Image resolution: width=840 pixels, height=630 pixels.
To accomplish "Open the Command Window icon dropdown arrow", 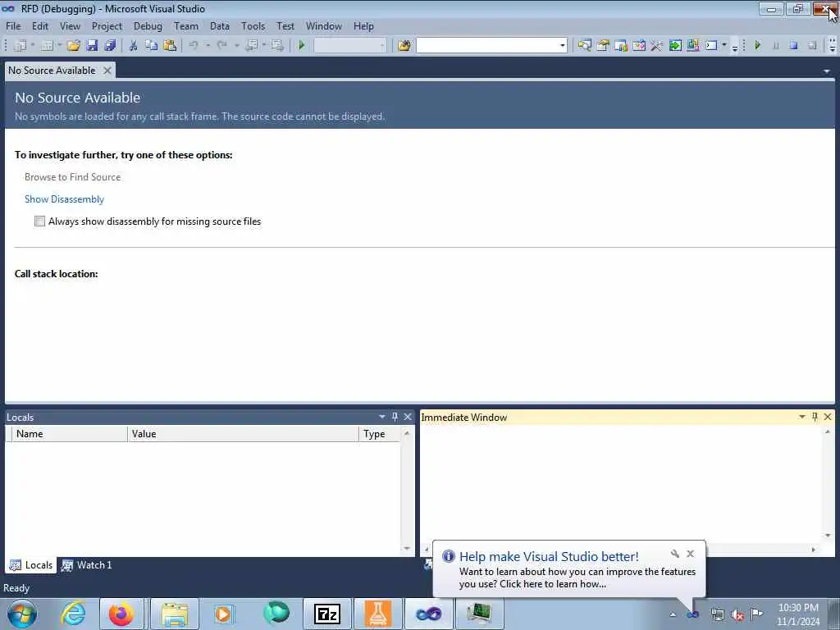I will (724, 46).
